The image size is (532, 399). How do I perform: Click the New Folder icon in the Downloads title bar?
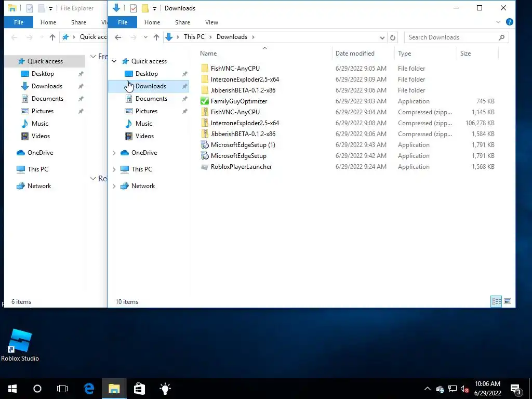(145, 8)
